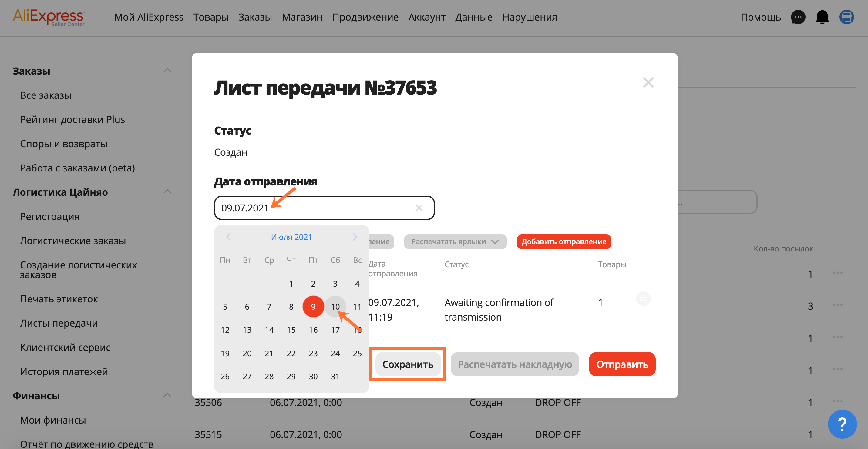868x449 pixels.
Task: Click the Помощь link
Action: point(761,17)
